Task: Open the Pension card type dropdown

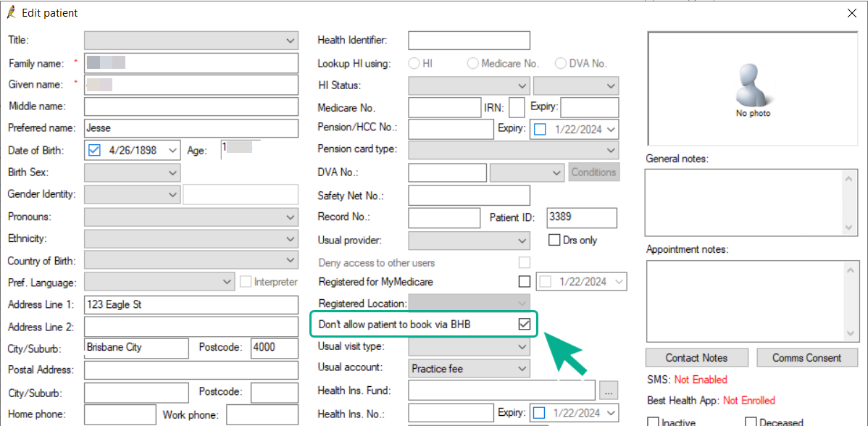Action: (513, 149)
